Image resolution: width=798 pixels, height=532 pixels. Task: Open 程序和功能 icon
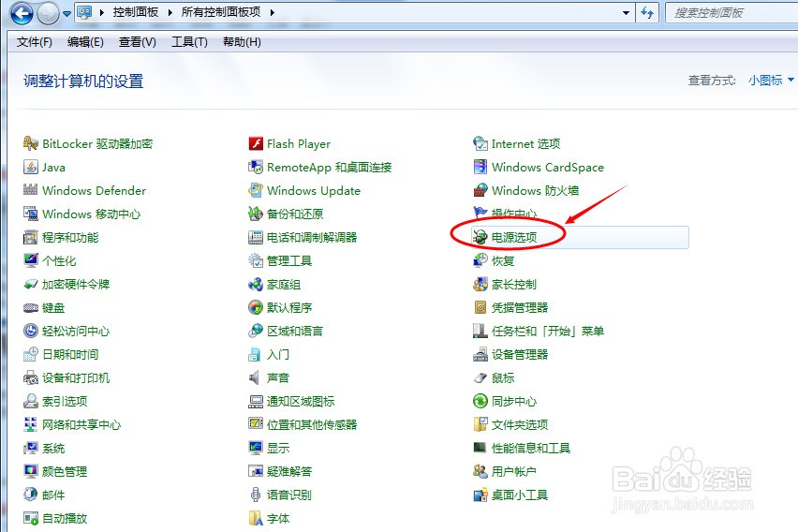click(x=31, y=237)
